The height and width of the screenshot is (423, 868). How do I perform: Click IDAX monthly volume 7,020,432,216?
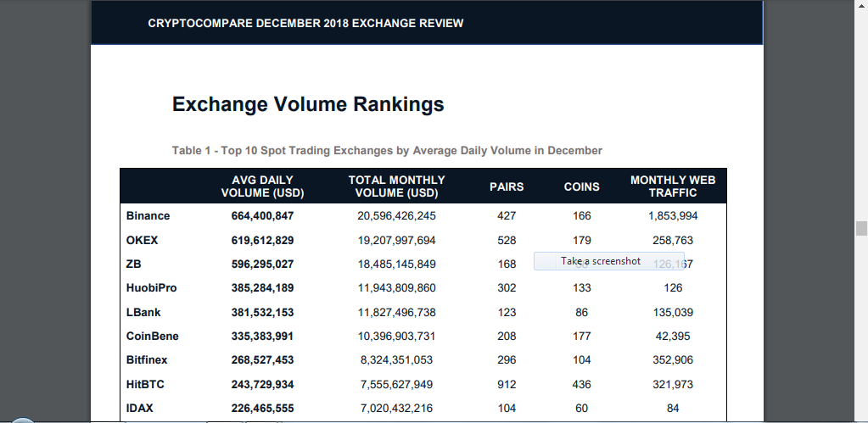[396, 408]
